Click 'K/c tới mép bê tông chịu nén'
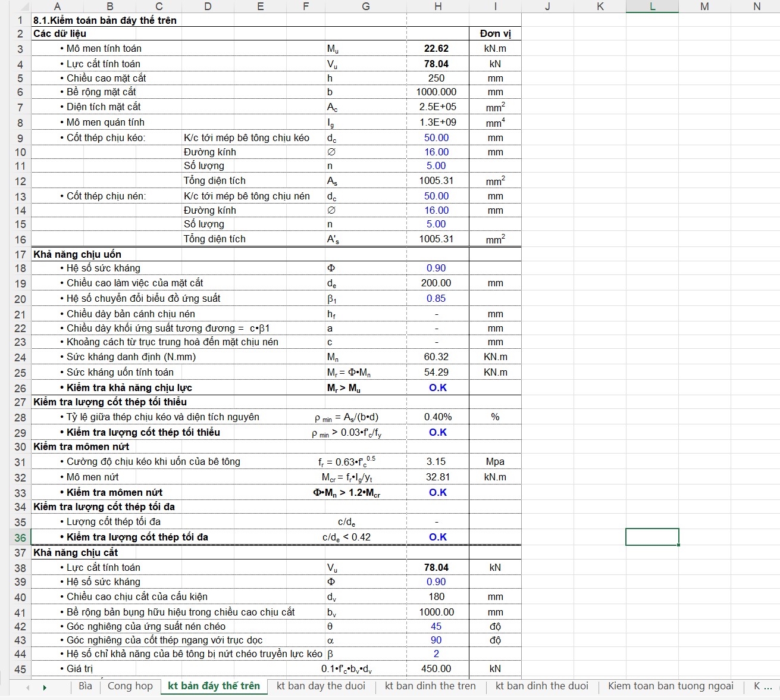The image size is (780, 700). 246,196
